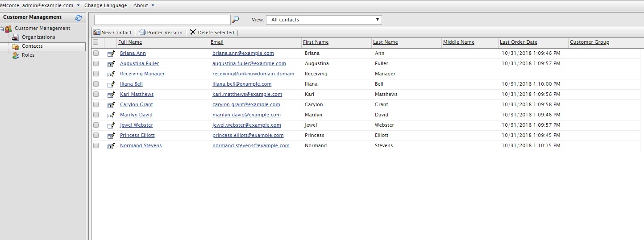This screenshot has height=240, width=644.
Task: Select Organizations in the sidebar tree
Action: point(38,37)
